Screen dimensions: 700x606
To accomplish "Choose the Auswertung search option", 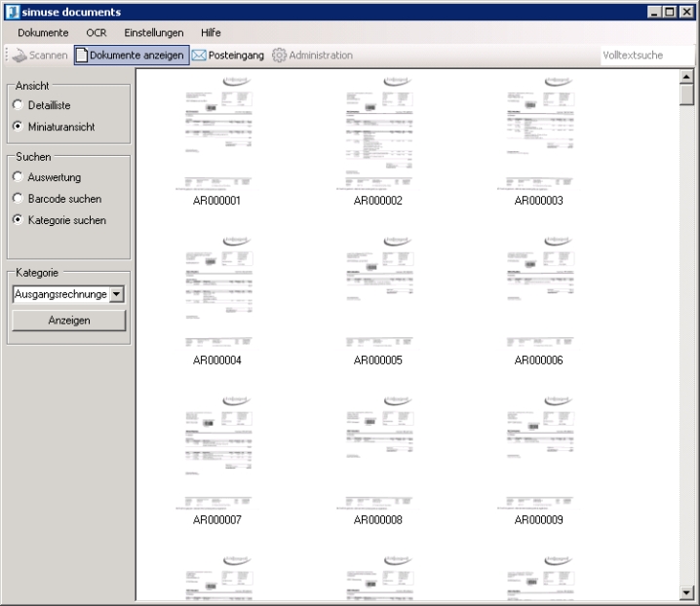I will 18,177.
